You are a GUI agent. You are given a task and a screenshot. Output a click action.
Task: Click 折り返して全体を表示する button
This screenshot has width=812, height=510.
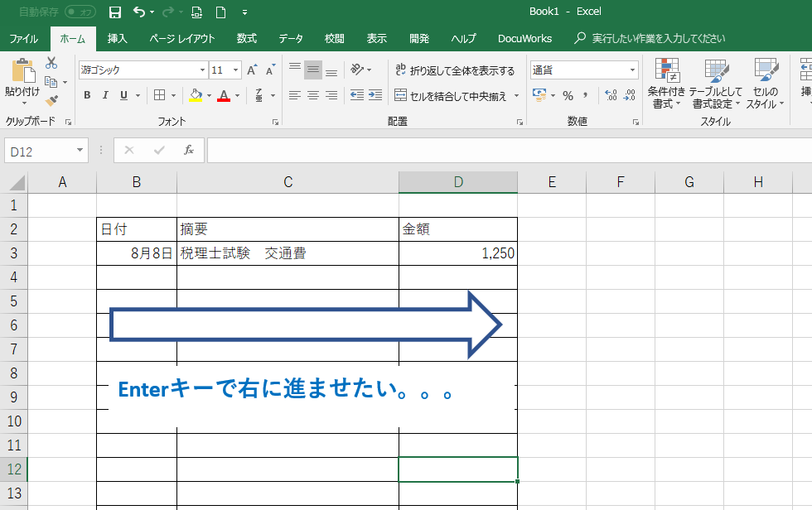tap(455, 70)
